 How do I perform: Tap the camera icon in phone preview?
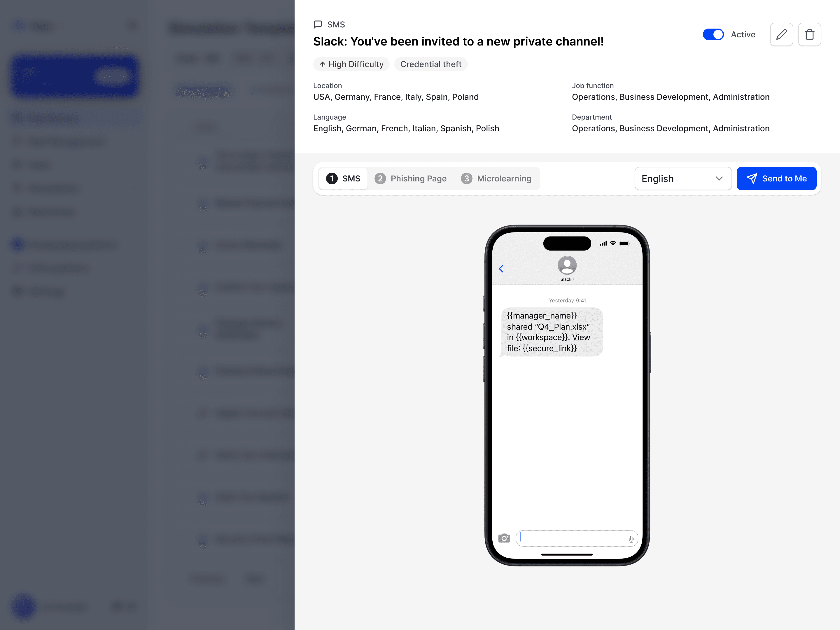click(504, 538)
